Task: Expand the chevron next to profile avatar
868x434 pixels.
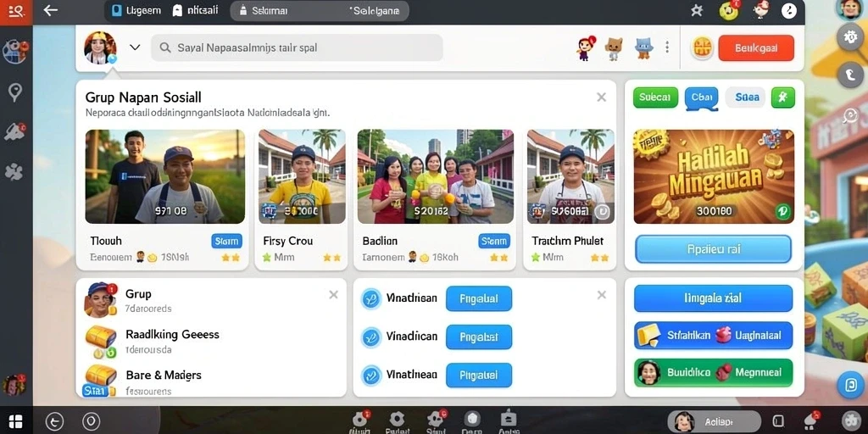Action: pyautogui.click(x=135, y=47)
